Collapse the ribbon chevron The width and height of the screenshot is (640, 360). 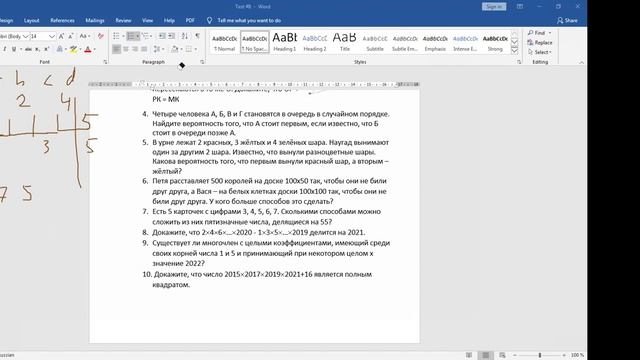click(581, 62)
